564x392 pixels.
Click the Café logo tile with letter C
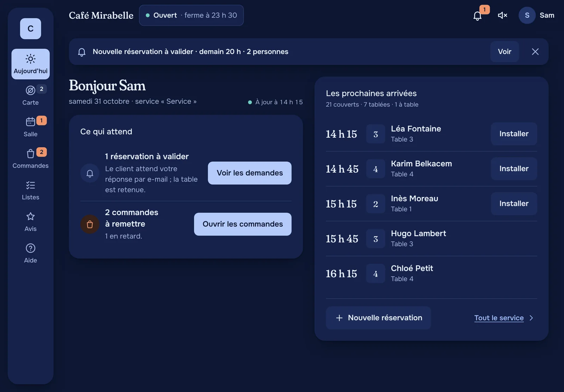click(30, 29)
